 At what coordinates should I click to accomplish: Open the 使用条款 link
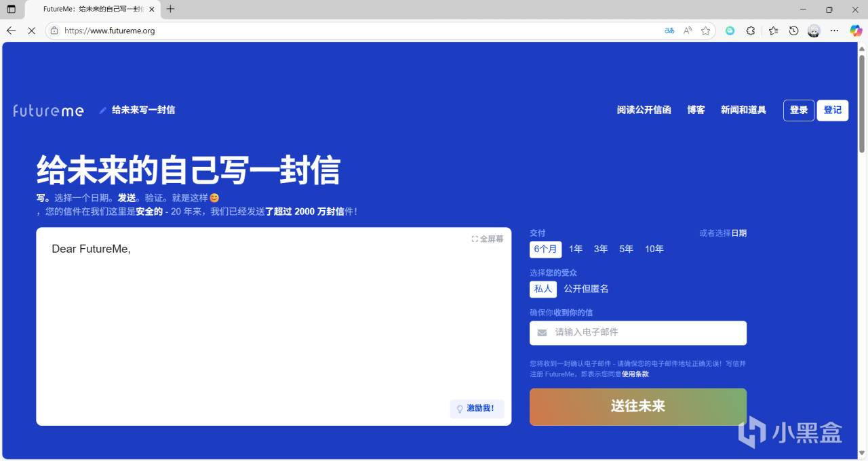click(x=635, y=374)
